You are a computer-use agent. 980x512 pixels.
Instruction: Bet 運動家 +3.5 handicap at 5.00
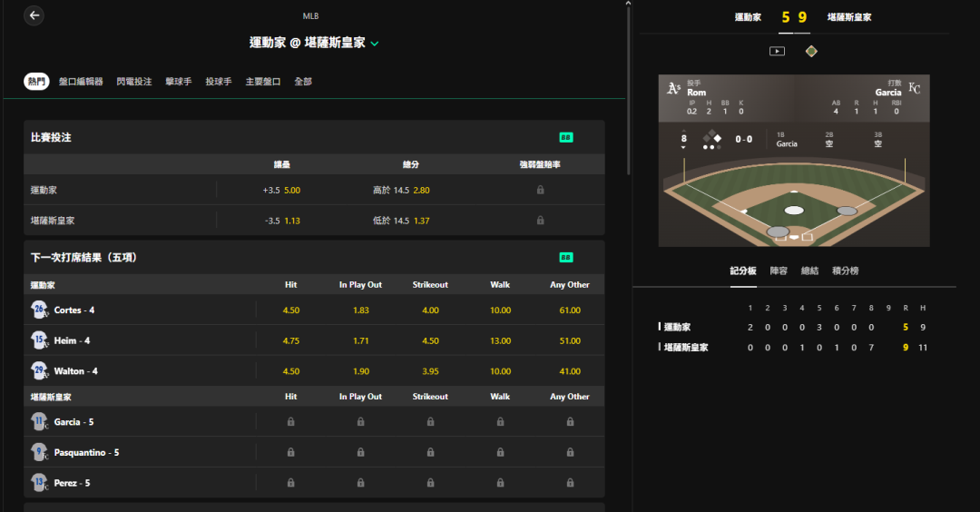click(281, 190)
